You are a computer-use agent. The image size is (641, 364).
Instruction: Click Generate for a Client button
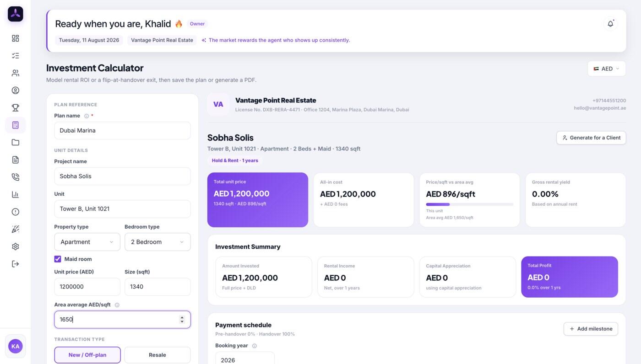(x=591, y=138)
